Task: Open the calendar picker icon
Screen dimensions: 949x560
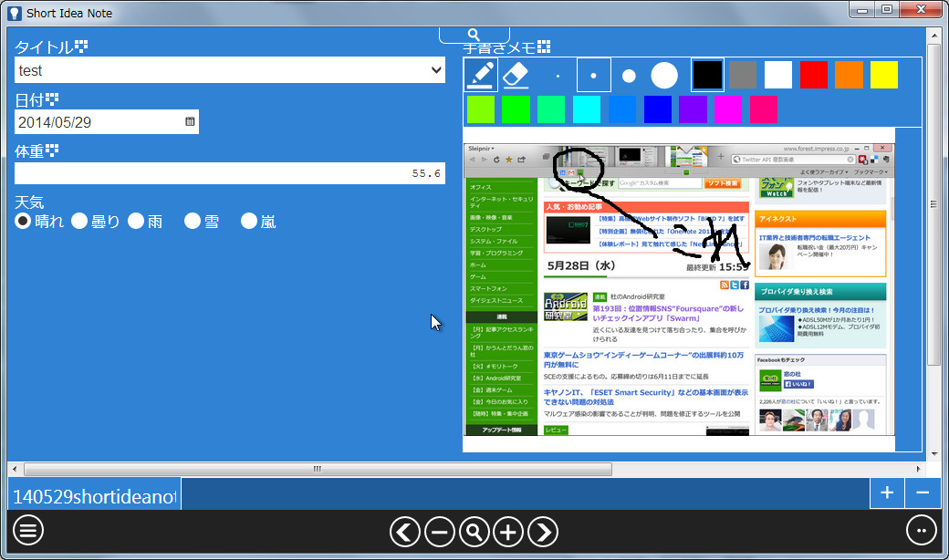Action: coord(190,121)
